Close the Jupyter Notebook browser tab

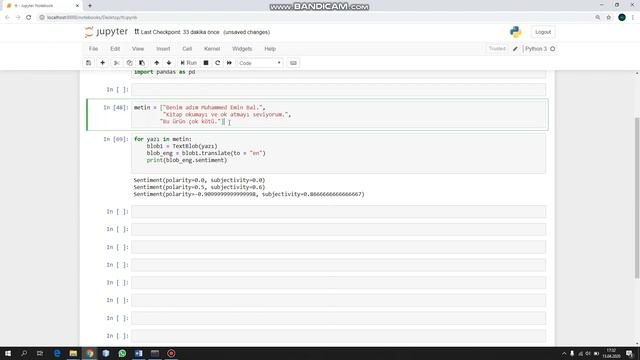[x=77, y=6]
